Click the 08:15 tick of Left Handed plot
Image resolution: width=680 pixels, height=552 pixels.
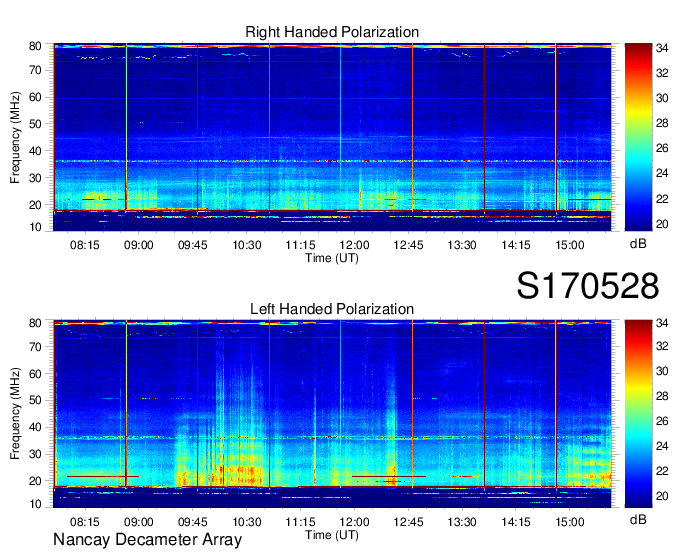pyautogui.click(x=85, y=522)
